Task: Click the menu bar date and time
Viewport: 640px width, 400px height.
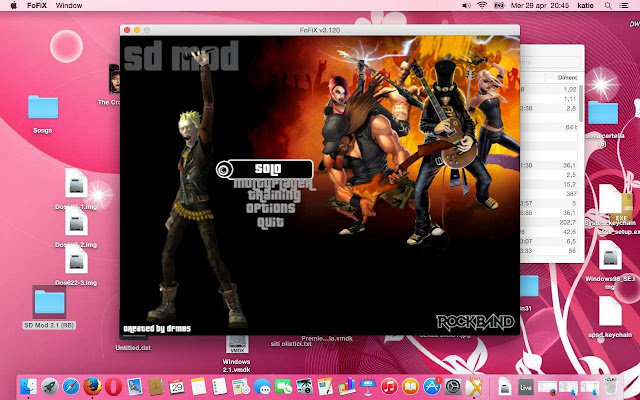Action: pos(540,5)
